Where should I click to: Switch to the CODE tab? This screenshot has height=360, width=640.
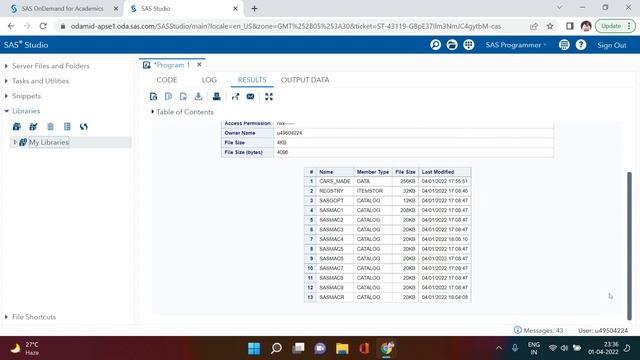tap(167, 80)
